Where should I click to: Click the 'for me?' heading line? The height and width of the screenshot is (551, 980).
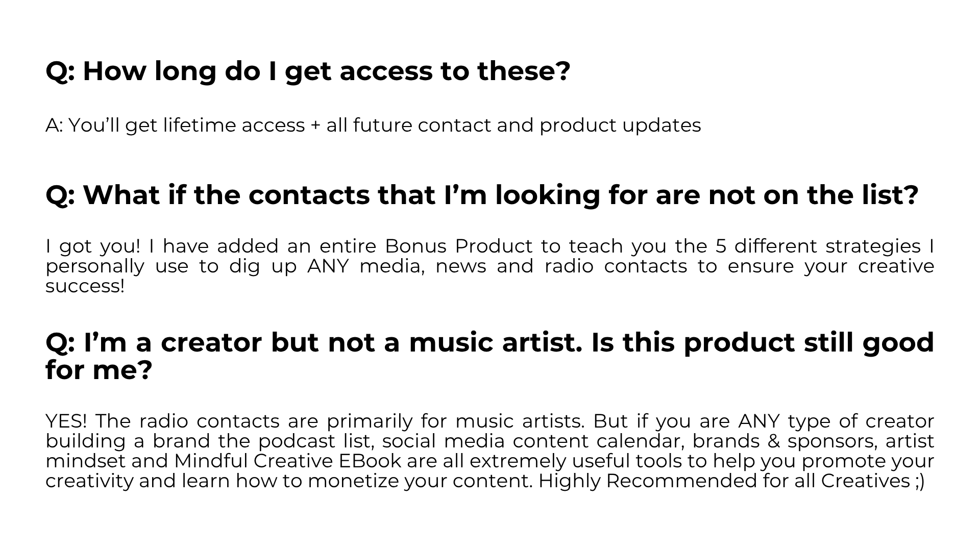(x=99, y=370)
